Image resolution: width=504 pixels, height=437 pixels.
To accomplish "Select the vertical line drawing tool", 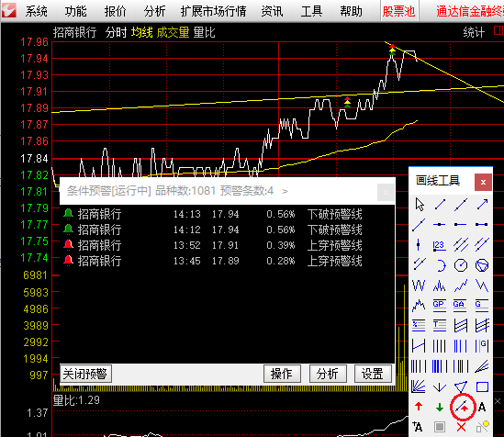I will pos(419,245).
